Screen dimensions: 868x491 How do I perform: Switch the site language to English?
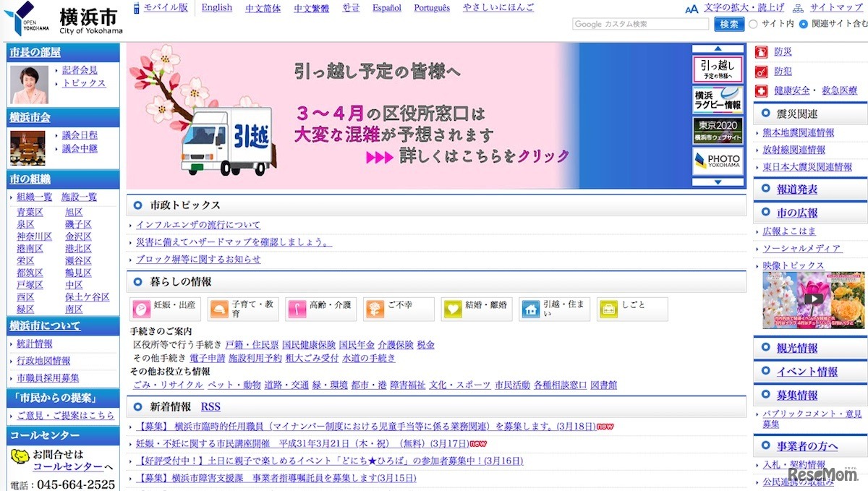pyautogui.click(x=216, y=8)
